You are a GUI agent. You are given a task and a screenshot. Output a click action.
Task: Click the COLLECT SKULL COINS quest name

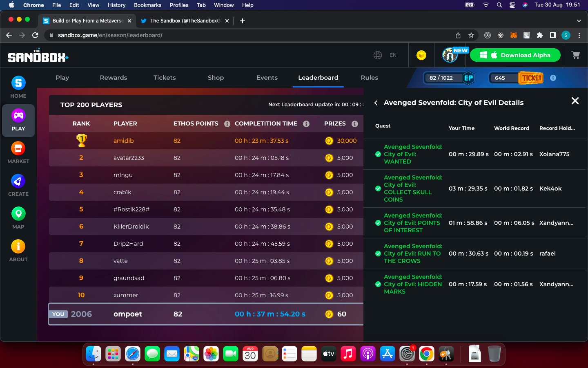coord(413,188)
